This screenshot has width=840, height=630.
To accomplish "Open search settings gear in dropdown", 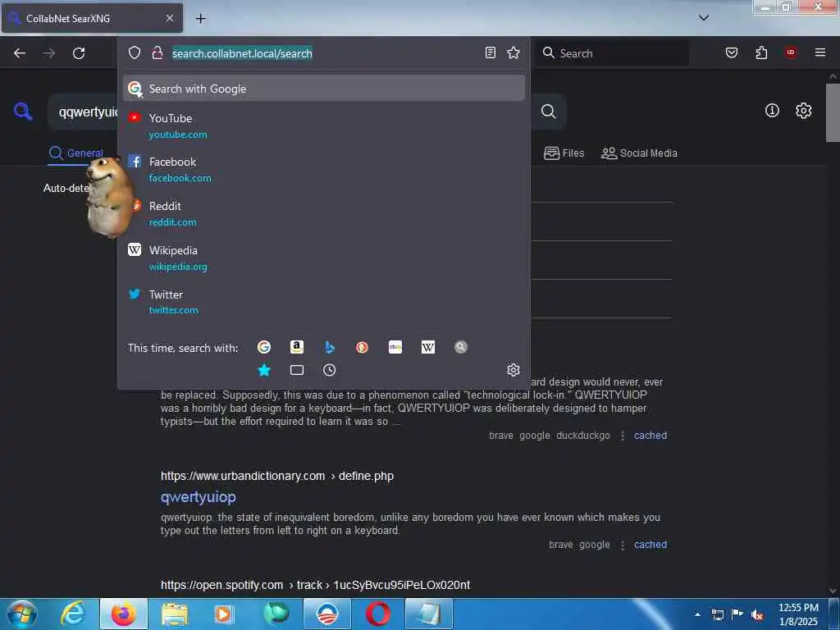I will (514, 370).
